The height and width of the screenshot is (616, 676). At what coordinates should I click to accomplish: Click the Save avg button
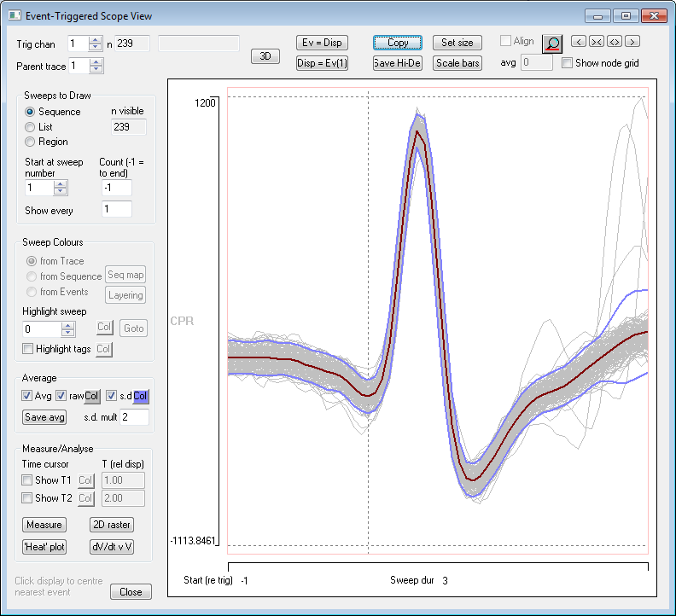click(44, 417)
